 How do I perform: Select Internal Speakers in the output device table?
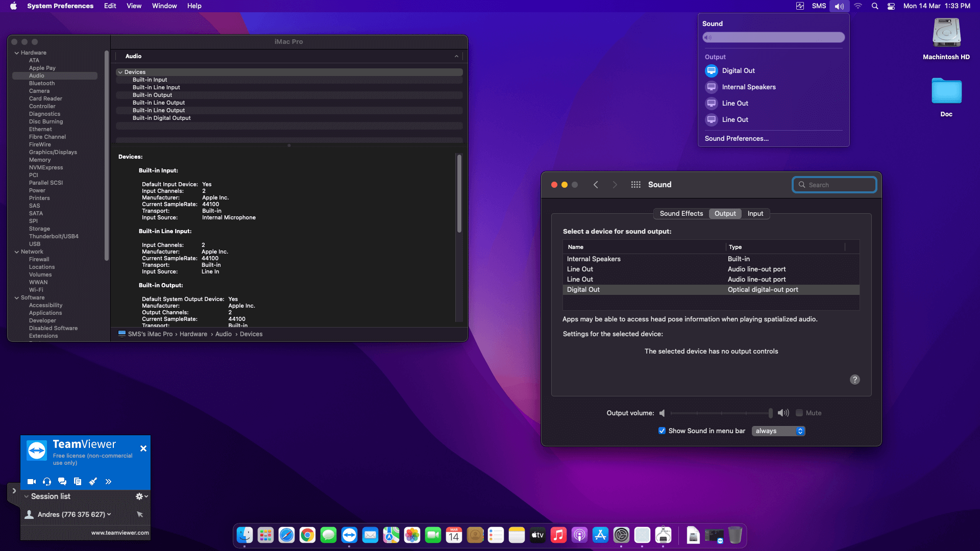[711, 259]
